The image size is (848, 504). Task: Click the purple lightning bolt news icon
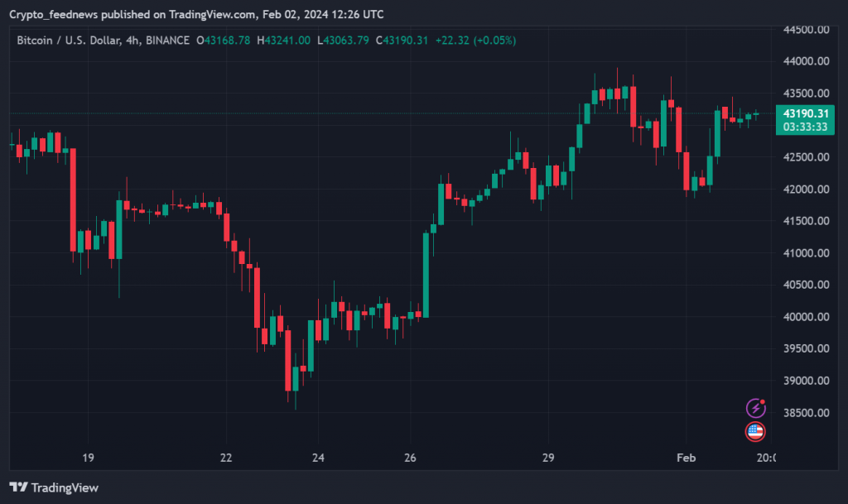(x=755, y=407)
